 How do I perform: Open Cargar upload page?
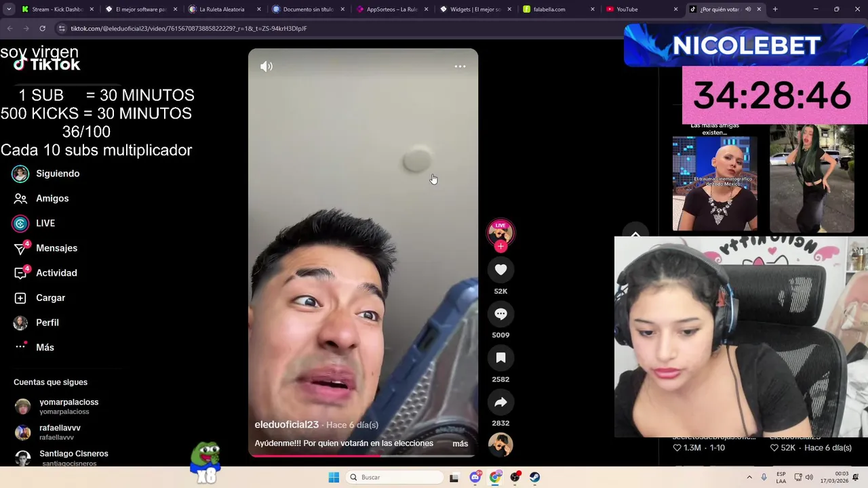39,298
